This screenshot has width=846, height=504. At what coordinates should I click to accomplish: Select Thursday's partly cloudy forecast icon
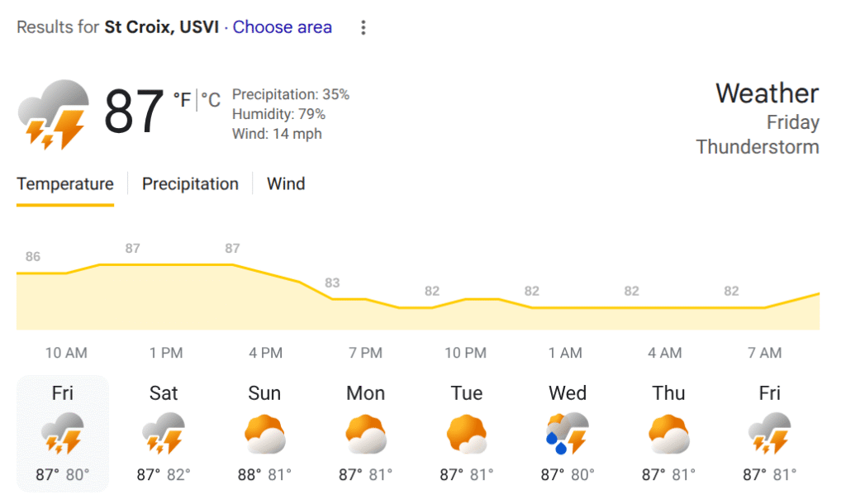click(x=668, y=434)
